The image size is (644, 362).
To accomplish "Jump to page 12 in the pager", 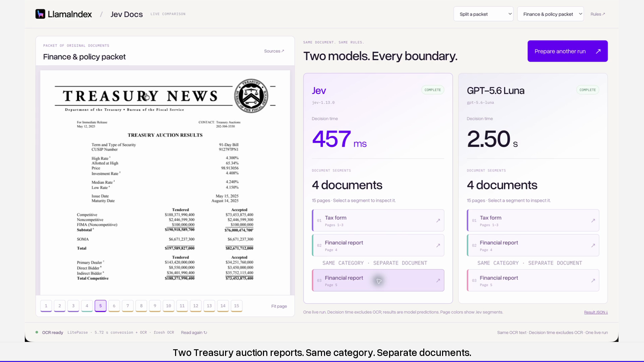I will [x=196, y=306].
